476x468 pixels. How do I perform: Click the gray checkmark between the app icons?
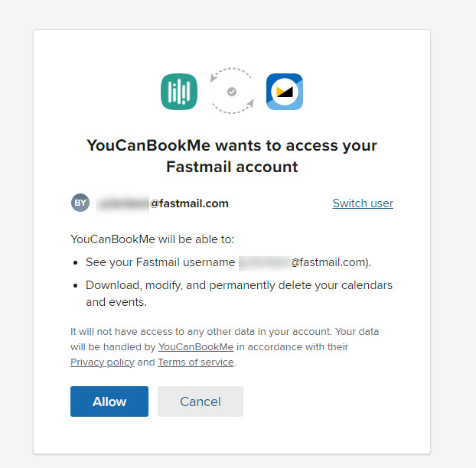click(232, 92)
